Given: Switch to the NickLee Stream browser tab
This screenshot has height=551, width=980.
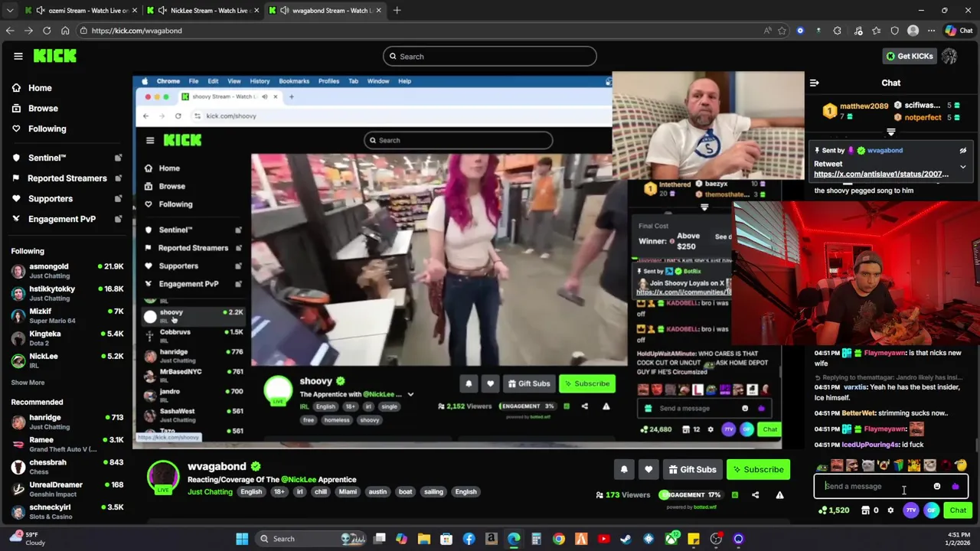Looking at the screenshot, I should (204, 11).
